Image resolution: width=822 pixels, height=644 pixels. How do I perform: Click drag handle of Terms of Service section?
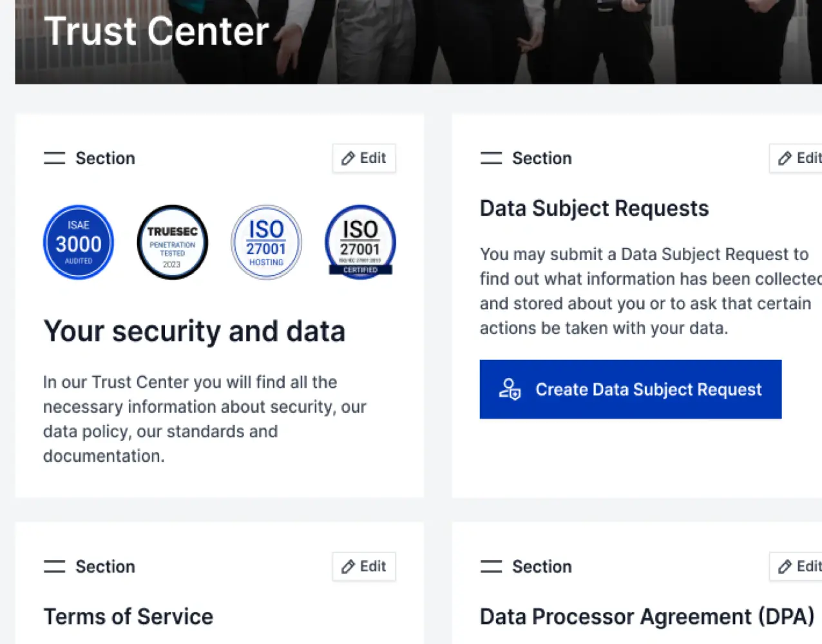tap(55, 567)
